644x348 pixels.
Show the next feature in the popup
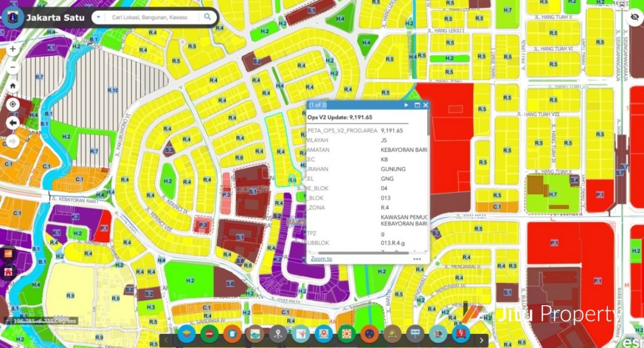tap(406, 105)
